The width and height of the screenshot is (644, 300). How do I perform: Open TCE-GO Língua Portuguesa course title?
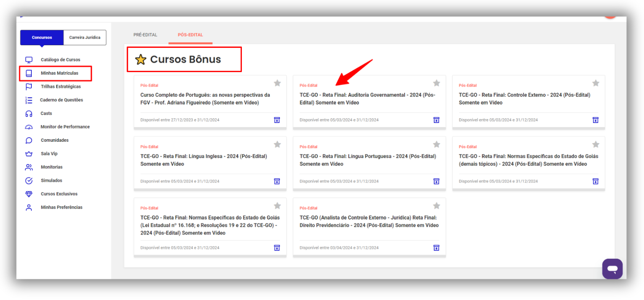368,160
